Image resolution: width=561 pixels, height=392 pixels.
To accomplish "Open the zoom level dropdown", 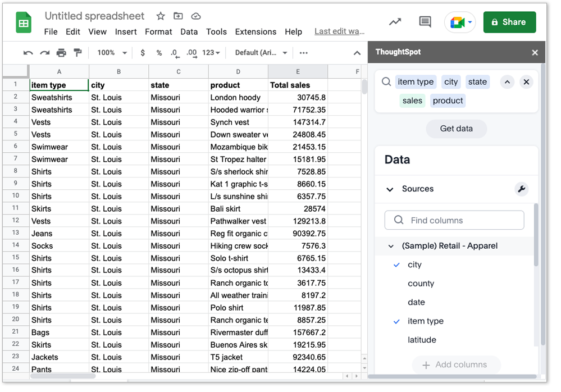I will (111, 52).
